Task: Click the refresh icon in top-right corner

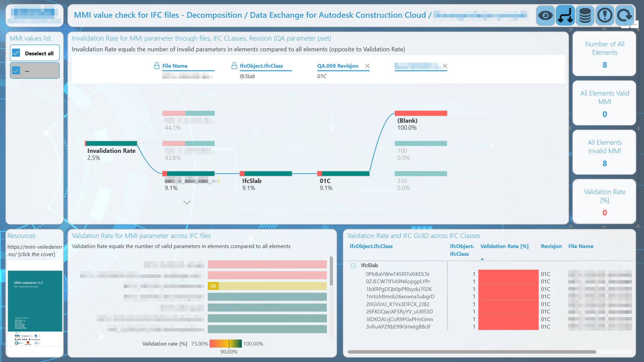Action: click(624, 15)
